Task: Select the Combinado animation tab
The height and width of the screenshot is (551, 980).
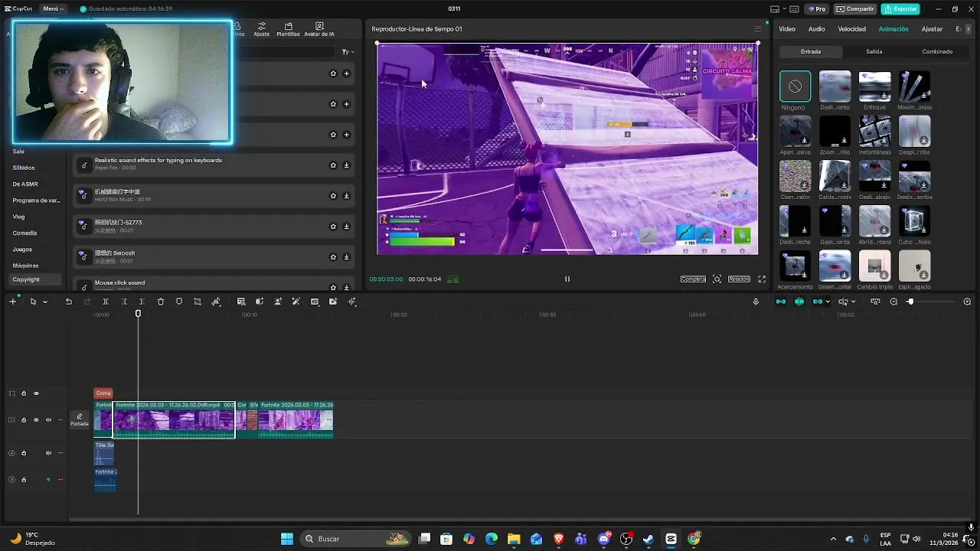Action: 937,51
